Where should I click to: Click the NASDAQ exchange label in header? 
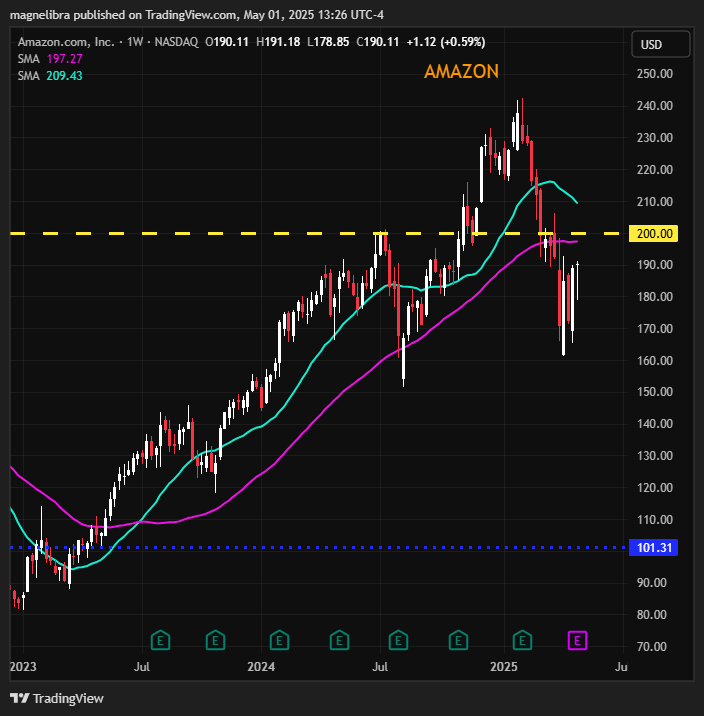(x=176, y=42)
